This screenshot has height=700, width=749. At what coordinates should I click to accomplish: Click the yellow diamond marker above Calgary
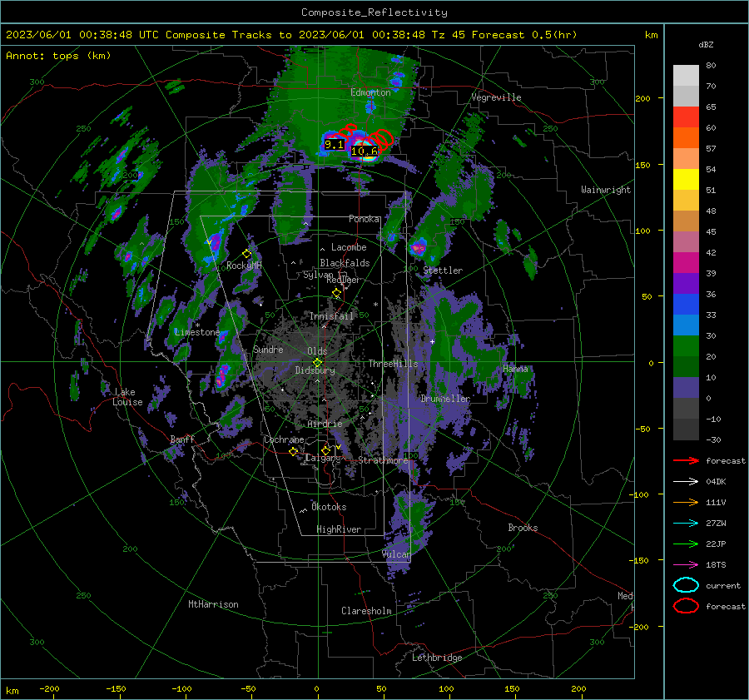coord(325,450)
